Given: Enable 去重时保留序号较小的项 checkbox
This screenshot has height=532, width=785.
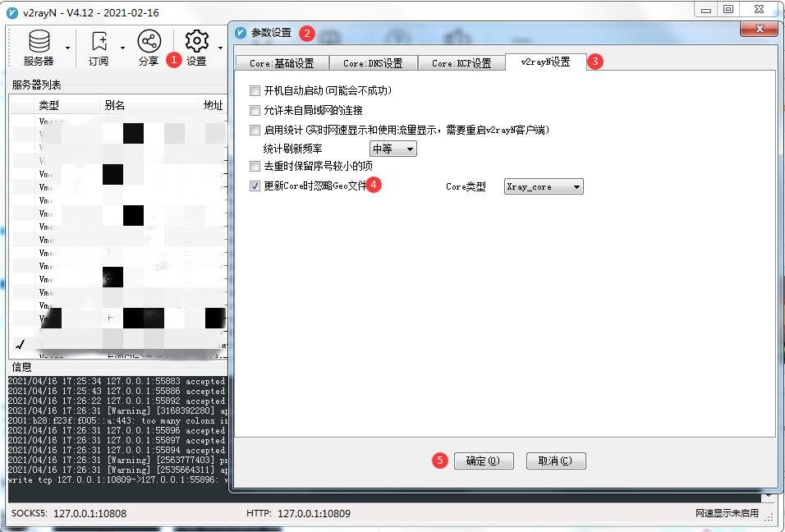Looking at the screenshot, I should point(255,166).
